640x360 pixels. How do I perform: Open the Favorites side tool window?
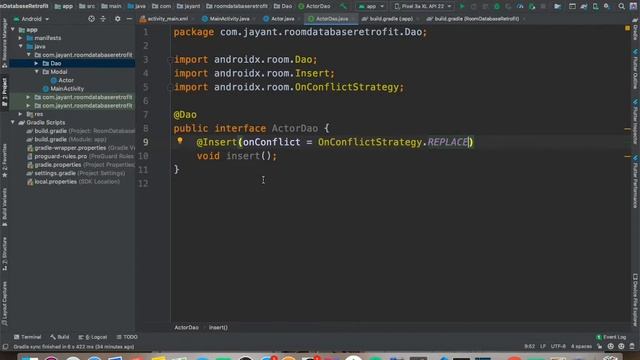4,160
